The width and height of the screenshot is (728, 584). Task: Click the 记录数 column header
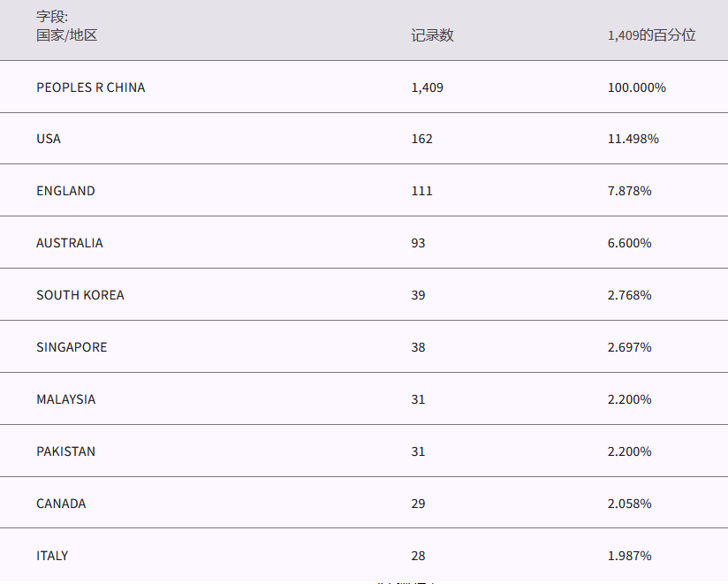pos(432,35)
